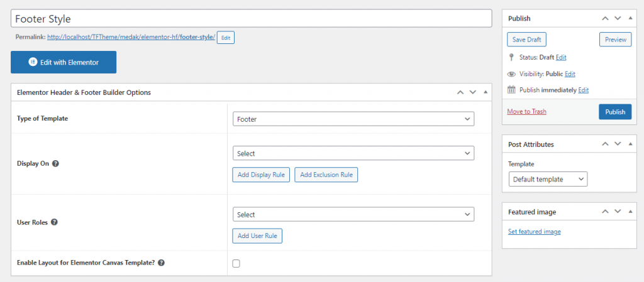The width and height of the screenshot is (644, 282).
Task: Click the Move to Trash link
Action: tap(526, 112)
